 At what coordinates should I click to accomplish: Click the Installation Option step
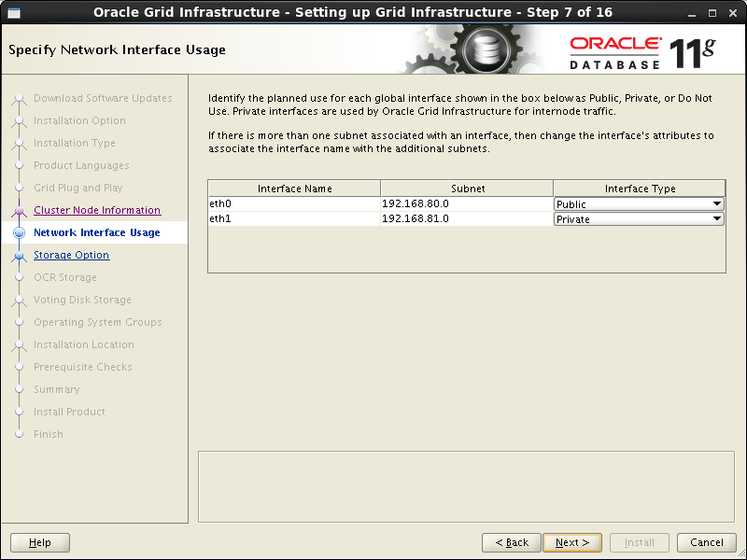(79, 120)
